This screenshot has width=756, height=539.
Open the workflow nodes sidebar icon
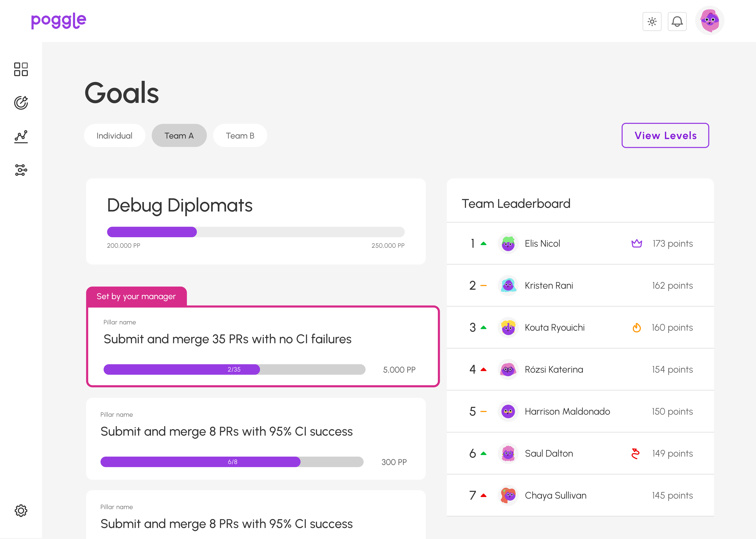tap(21, 170)
